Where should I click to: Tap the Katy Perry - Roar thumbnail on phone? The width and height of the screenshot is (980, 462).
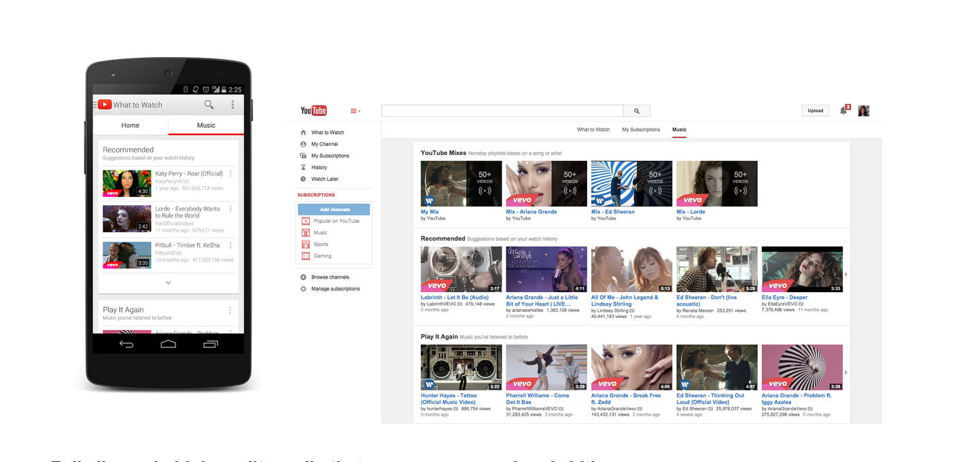126,183
